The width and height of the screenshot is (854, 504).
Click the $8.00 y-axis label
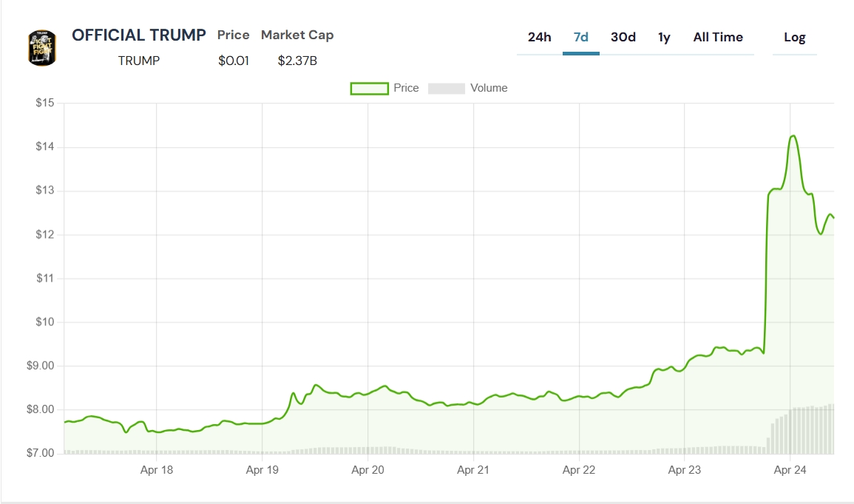click(x=41, y=409)
